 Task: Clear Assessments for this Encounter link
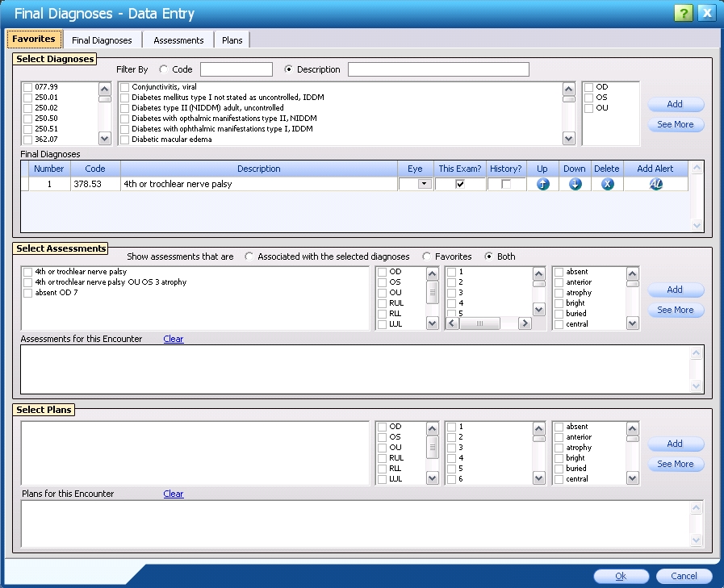[x=174, y=339]
